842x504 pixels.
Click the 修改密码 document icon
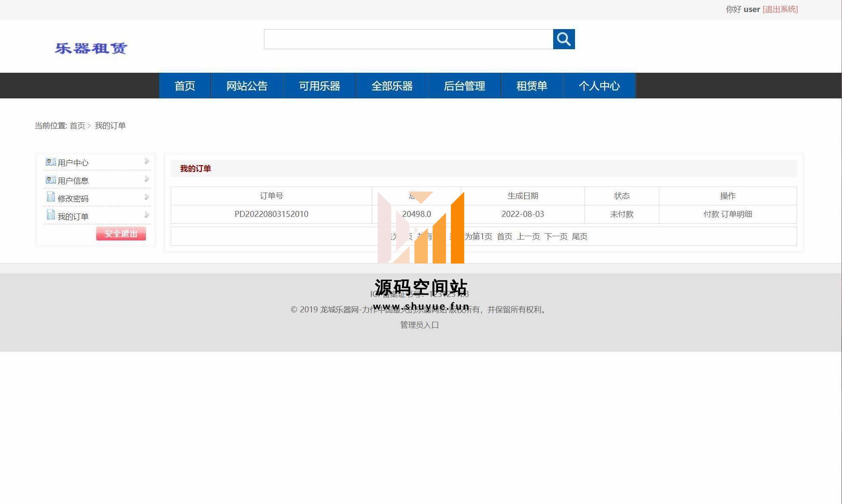click(50, 197)
